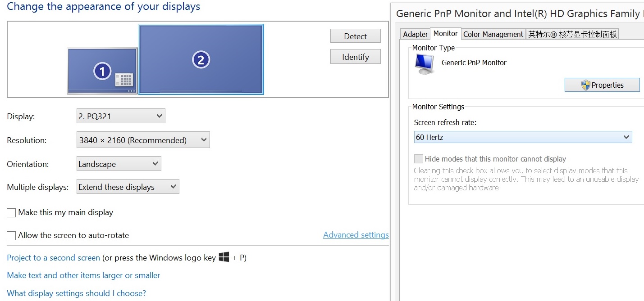
Task: Switch to the Adapter tab
Action: (x=415, y=34)
